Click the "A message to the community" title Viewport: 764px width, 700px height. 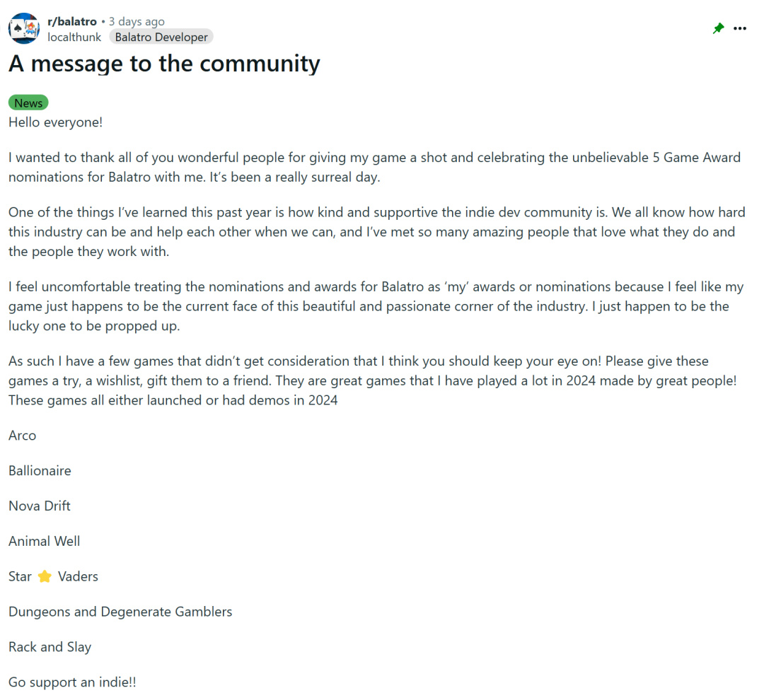coord(164,64)
